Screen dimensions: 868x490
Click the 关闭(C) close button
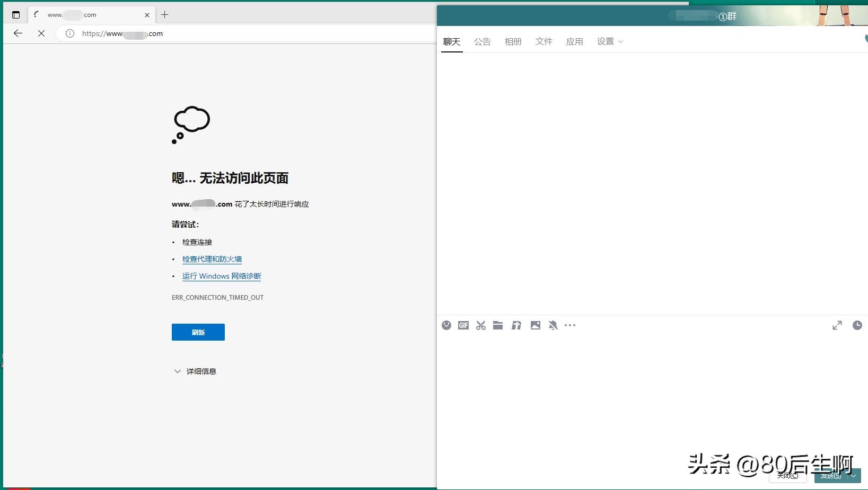click(x=788, y=476)
